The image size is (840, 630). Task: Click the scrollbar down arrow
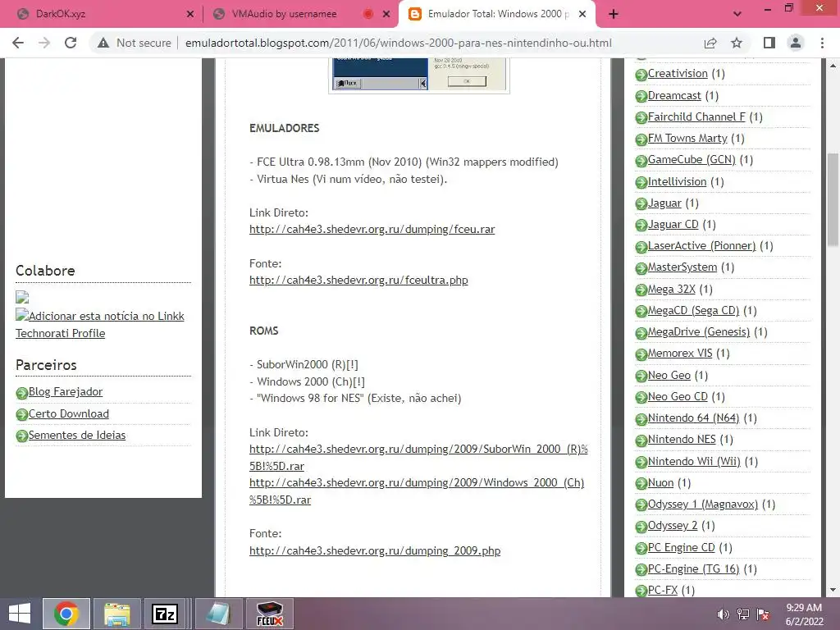tap(833, 590)
